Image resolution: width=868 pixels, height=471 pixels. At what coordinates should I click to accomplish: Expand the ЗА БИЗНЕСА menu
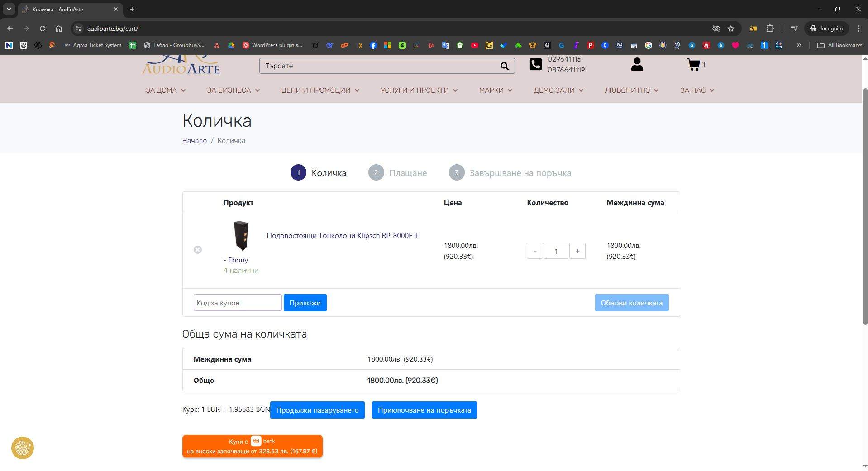point(234,90)
